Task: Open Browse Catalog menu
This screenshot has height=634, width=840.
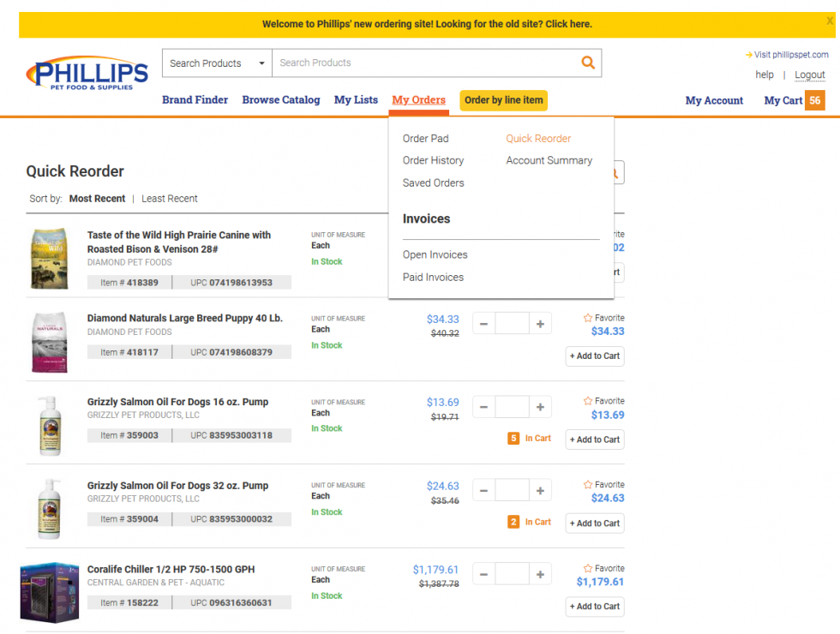Action: point(281,99)
